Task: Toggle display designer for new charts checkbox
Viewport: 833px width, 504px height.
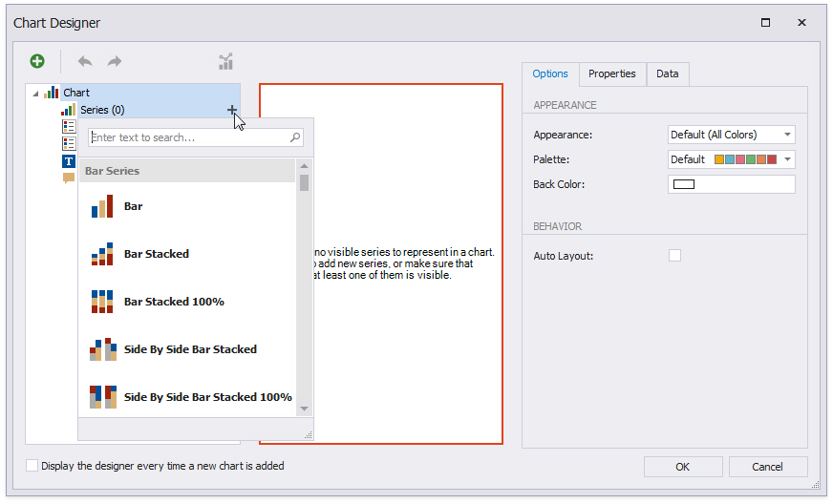Action: tap(33, 466)
